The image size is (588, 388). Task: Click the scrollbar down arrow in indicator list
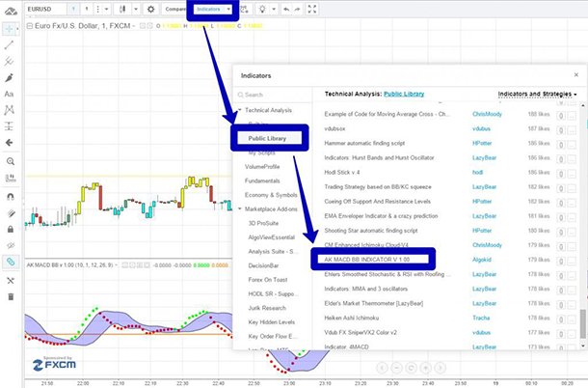click(583, 346)
